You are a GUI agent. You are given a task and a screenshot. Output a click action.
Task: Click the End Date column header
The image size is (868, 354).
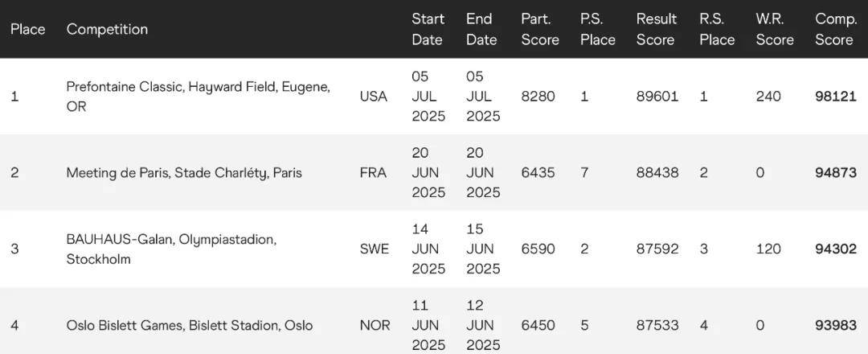(481, 29)
